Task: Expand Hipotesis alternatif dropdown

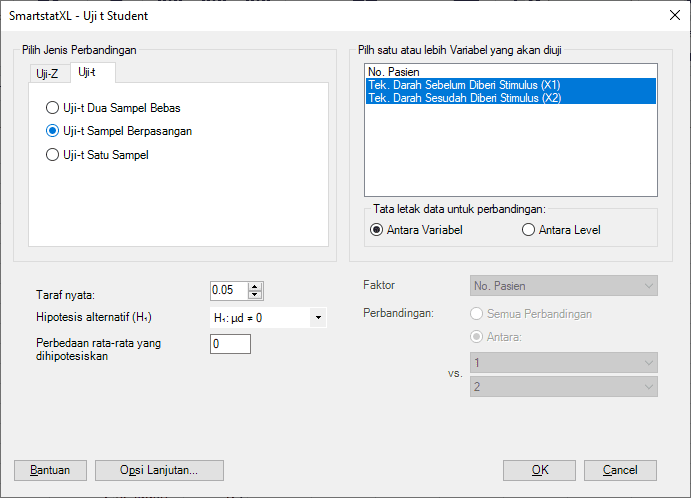Action: (318, 318)
